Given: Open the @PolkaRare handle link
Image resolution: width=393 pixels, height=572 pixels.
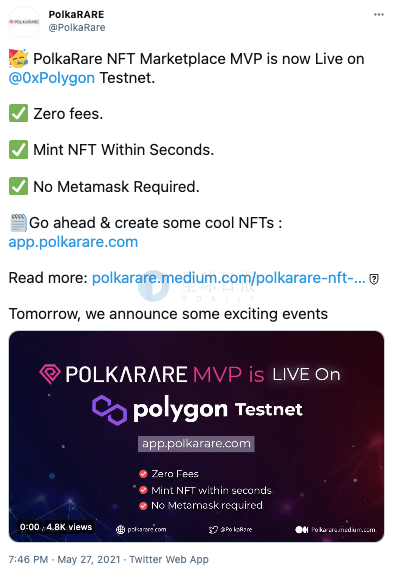Looking at the screenshot, I should [x=77, y=27].
